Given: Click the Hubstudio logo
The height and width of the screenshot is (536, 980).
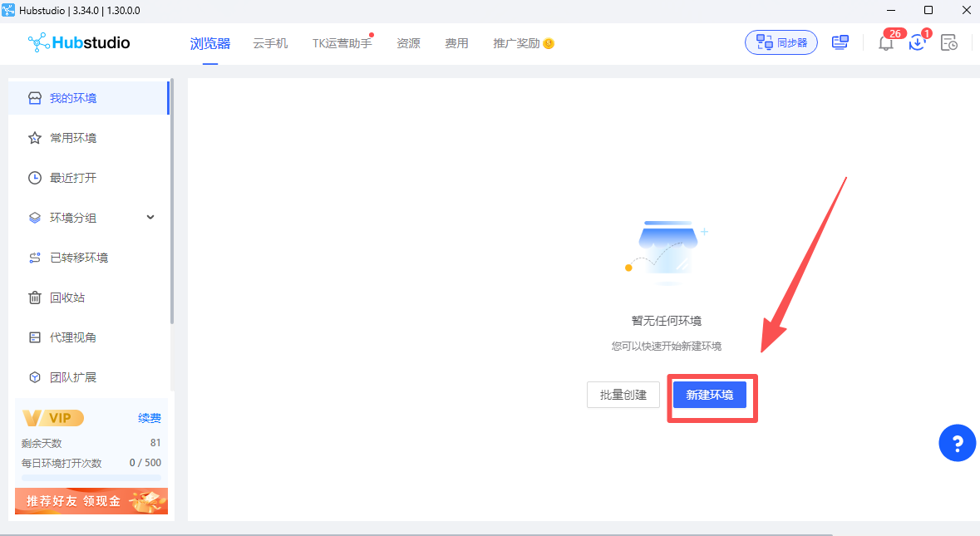Looking at the screenshot, I should click(79, 42).
